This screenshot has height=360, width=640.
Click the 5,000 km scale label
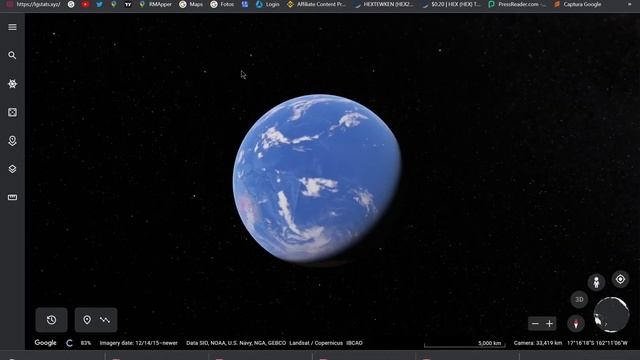489,343
